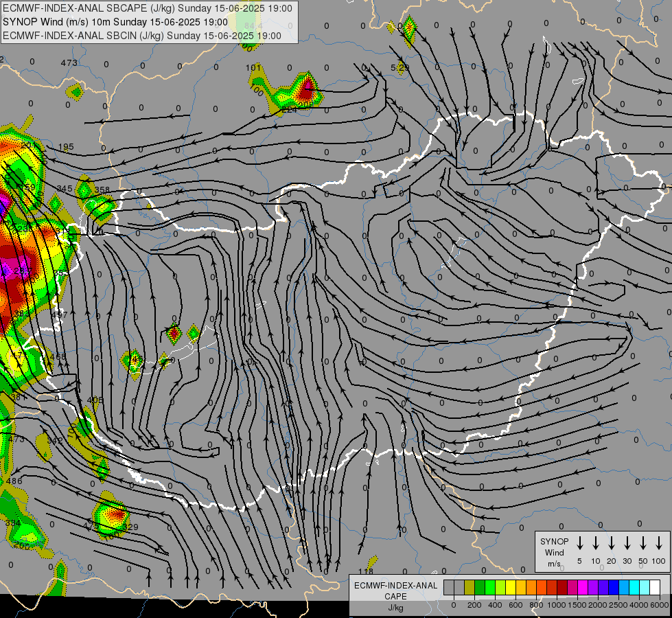Click the '486' CAPE value on map
Image resolution: width=672 pixels, height=618 pixels.
(x=14, y=481)
